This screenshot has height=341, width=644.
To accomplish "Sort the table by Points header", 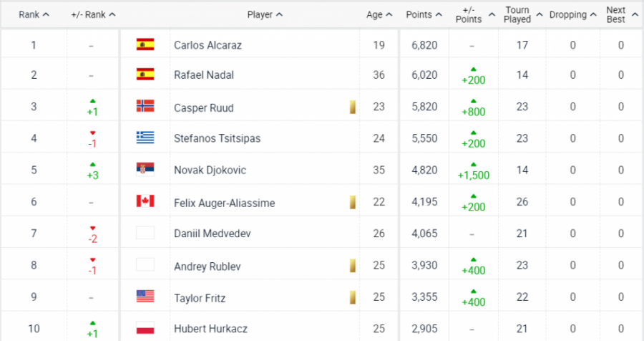I will [x=424, y=14].
